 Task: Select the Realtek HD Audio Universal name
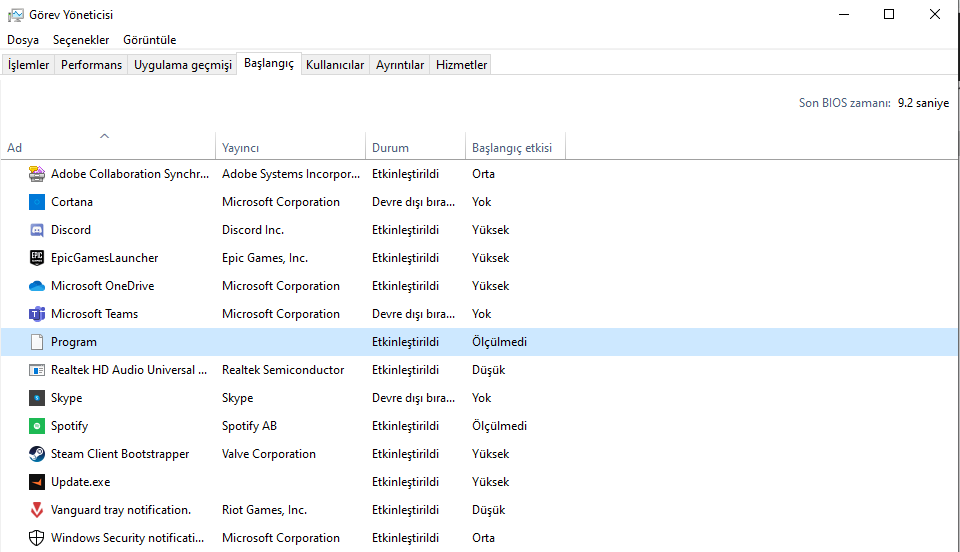[129, 370]
